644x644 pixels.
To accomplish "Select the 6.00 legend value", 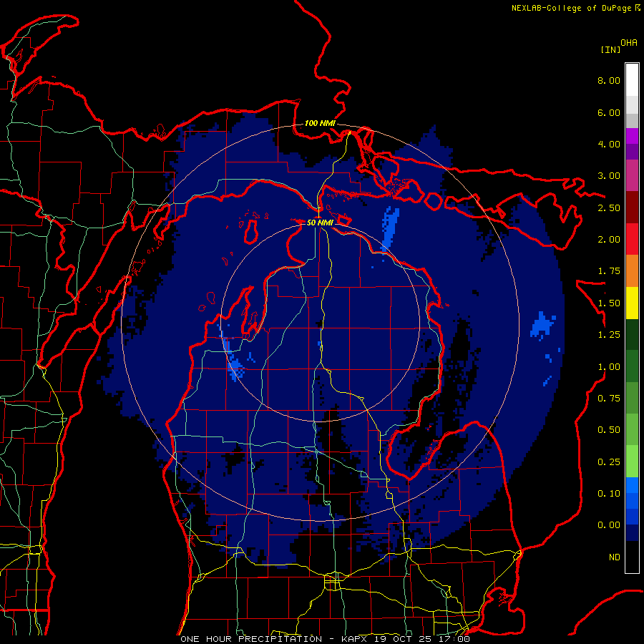I will click(609, 112).
